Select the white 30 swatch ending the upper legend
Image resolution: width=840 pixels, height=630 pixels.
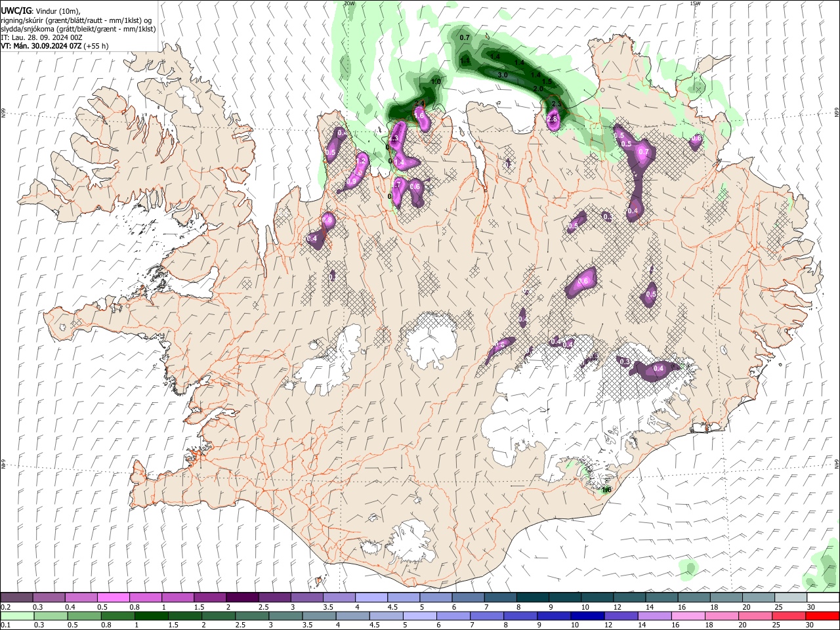pyautogui.click(x=823, y=597)
